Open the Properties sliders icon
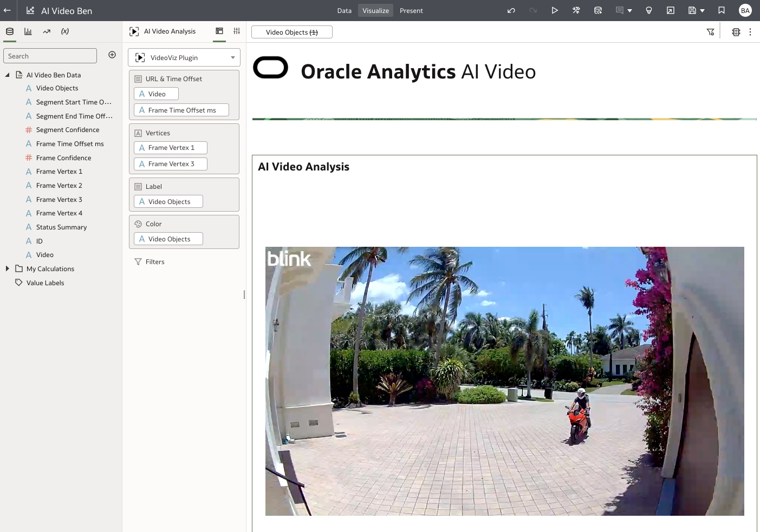The width and height of the screenshot is (760, 532). [x=237, y=31]
